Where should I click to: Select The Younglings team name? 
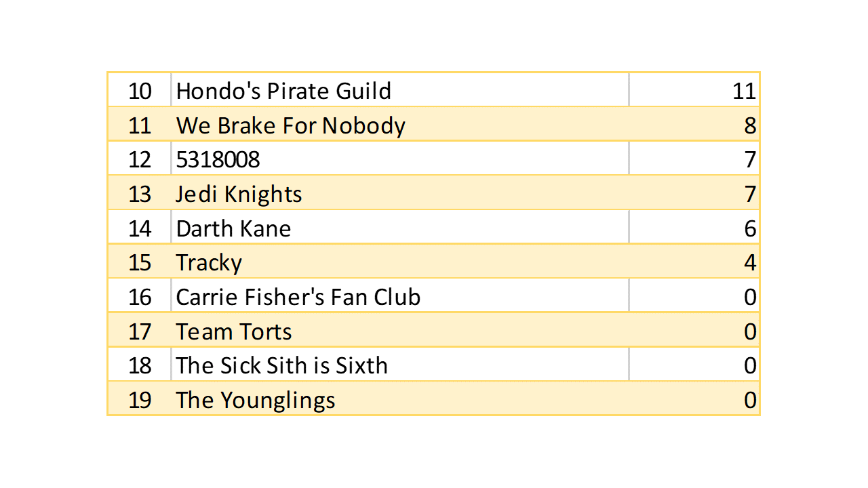pos(255,400)
